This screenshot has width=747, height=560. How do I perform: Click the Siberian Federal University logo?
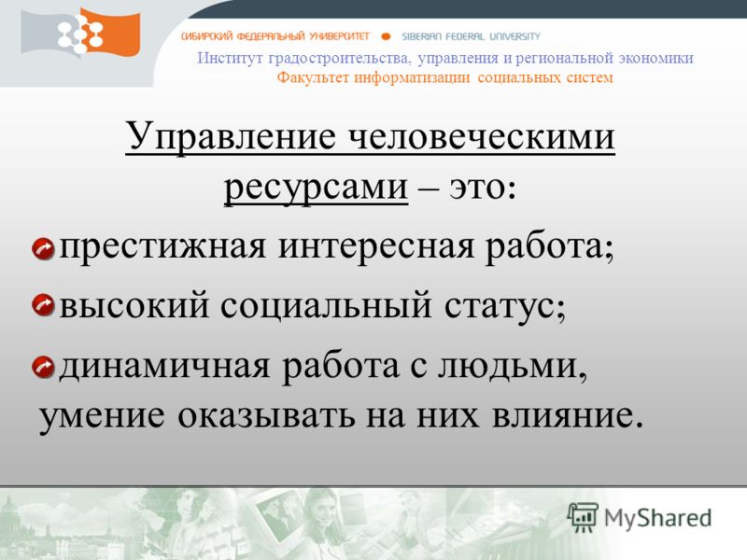pos(80,33)
